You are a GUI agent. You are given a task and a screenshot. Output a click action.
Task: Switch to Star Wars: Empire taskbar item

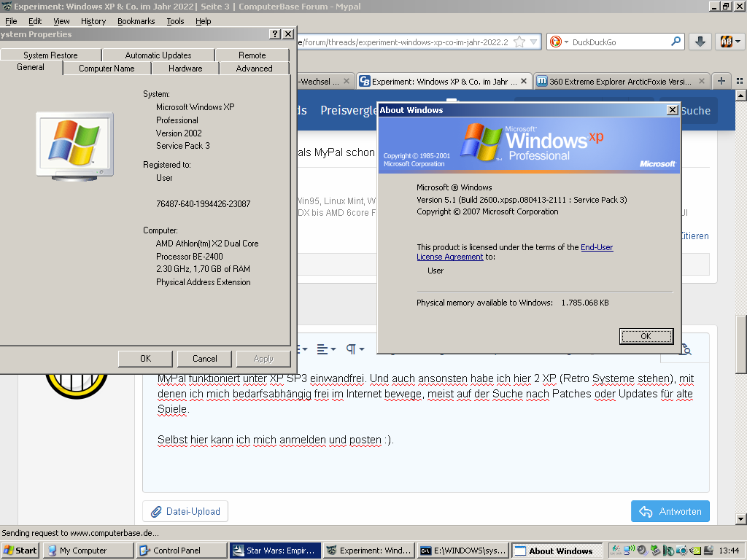275,551
